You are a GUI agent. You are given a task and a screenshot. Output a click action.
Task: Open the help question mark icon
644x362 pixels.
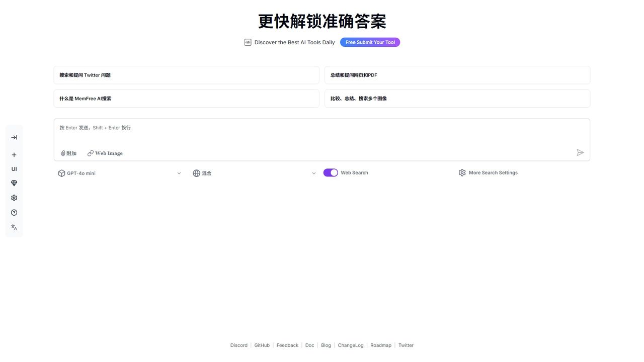pos(14,212)
